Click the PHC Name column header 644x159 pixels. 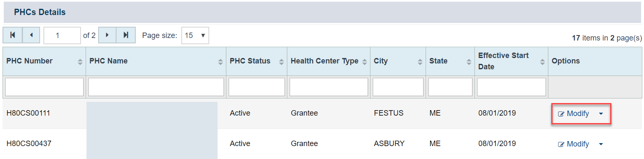(108, 61)
